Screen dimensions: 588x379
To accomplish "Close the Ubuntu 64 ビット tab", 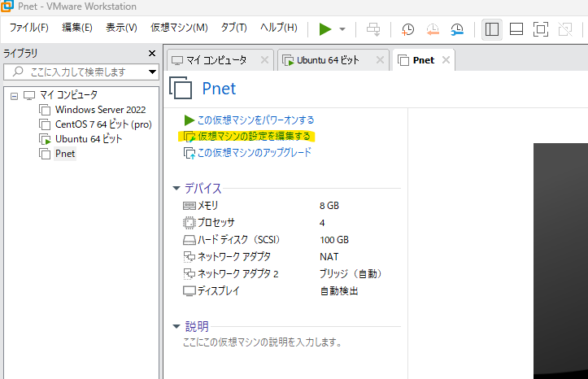I will pyautogui.click(x=380, y=60).
